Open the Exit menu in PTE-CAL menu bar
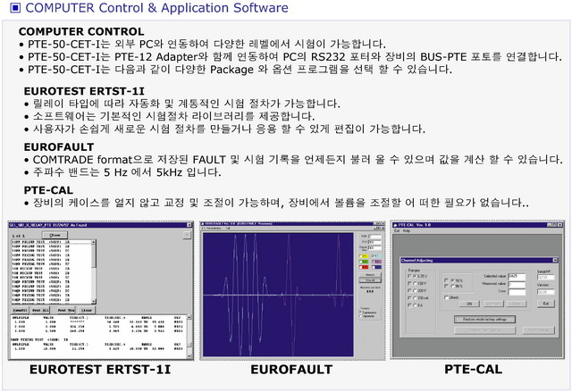This screenshot has height=392, width=572. tap(397, 230)
